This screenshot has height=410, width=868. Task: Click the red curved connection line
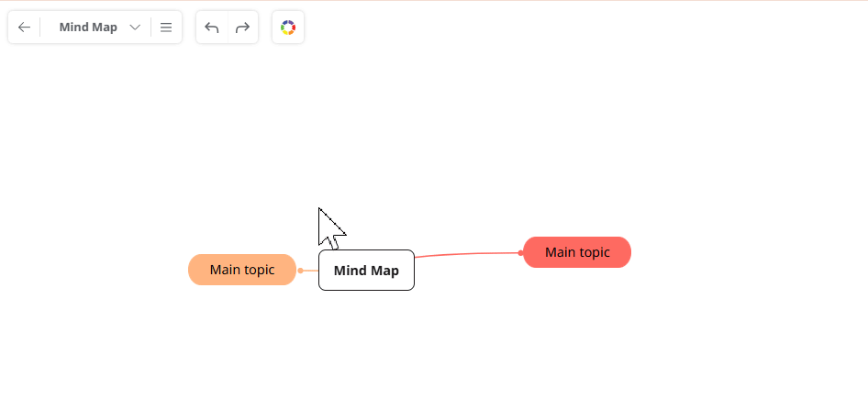tap(468, 254)
